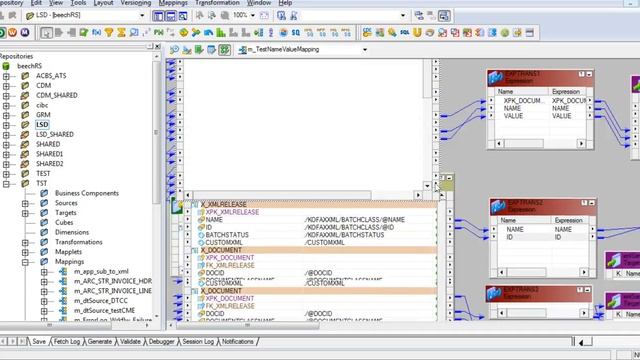Screen dimensions: 640x360
Task: Click the EXPTRANS2 expression transformation icon
Action: coord(498,207)
